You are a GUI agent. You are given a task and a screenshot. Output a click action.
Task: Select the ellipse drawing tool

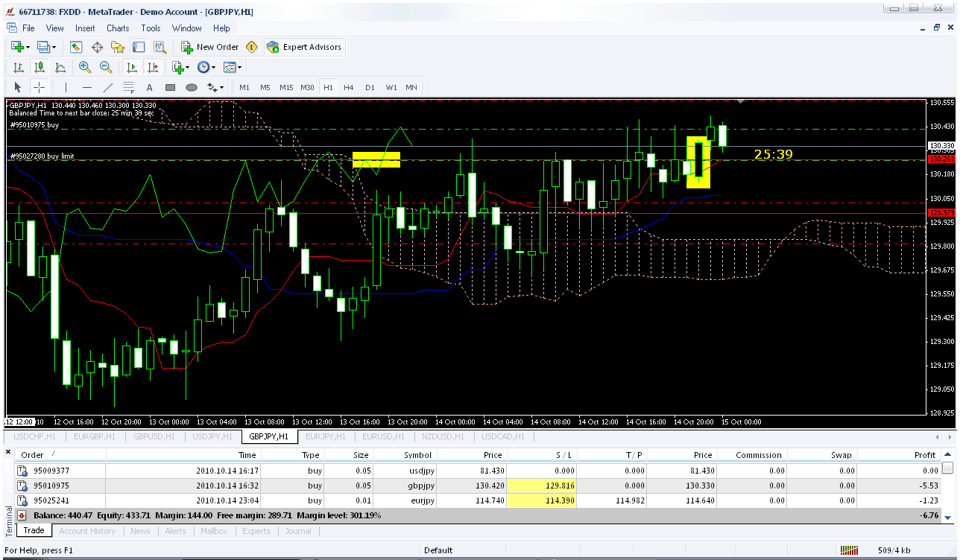(191, 87)
